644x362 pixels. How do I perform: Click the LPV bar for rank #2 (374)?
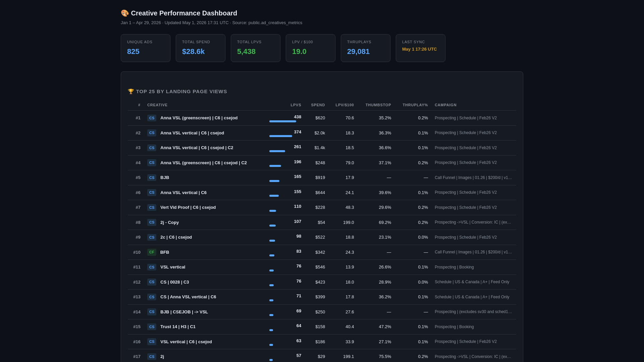coord(281,136)
